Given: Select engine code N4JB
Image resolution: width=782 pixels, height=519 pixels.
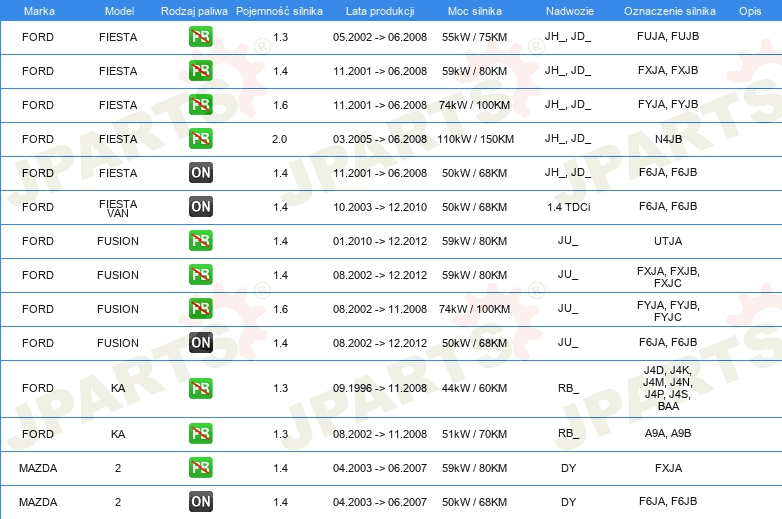Looking at the screenshot, I should (x=668, y=139).
